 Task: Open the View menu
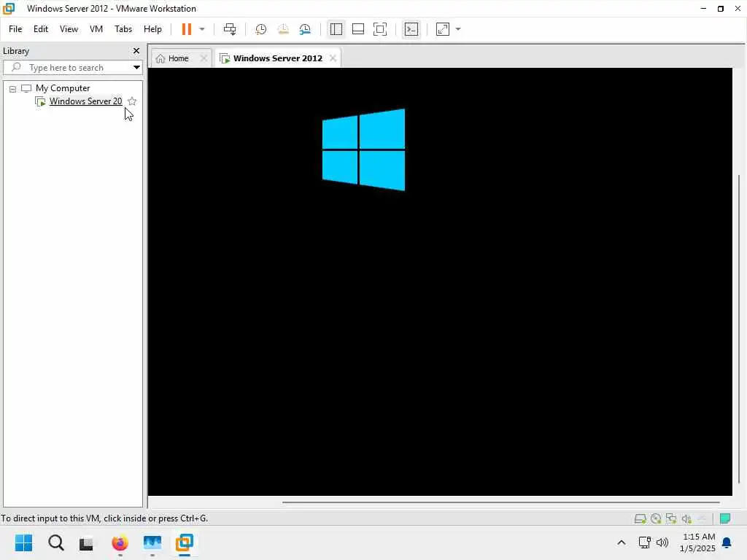(69, 29)
